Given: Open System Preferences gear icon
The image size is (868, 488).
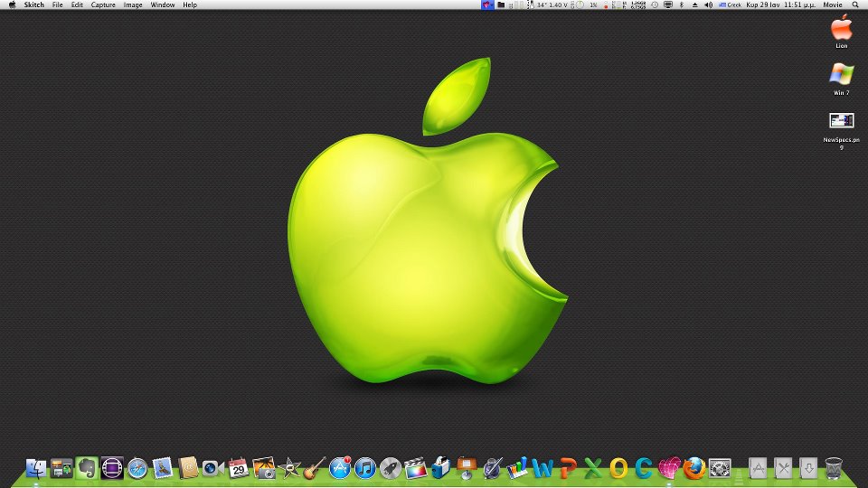Looking at the screenshot, I should [x=720, y=469].
